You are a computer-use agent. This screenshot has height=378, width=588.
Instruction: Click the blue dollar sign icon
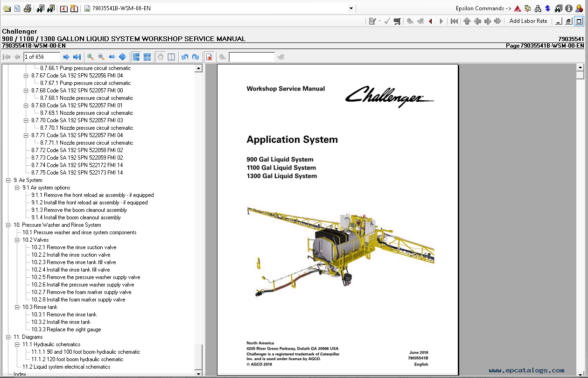(x=548, y=8)
